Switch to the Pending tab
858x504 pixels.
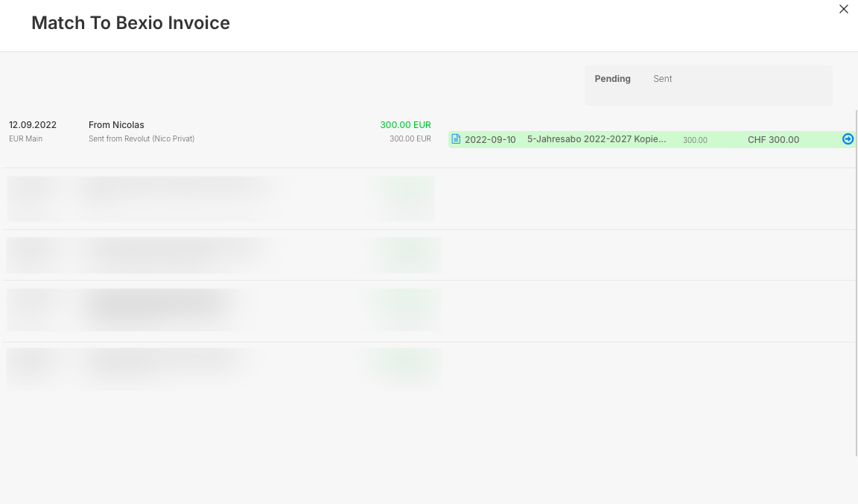pyautogui.click(x=612, y=79)
